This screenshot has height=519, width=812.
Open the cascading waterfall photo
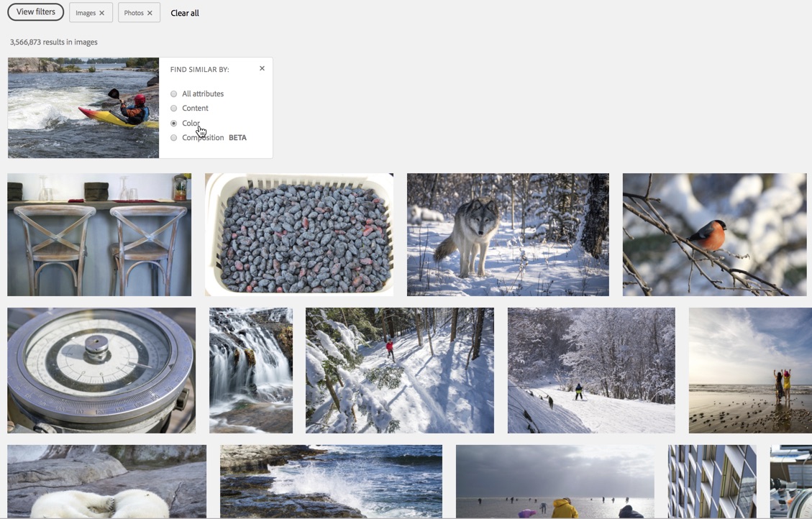tap(251, 370)
